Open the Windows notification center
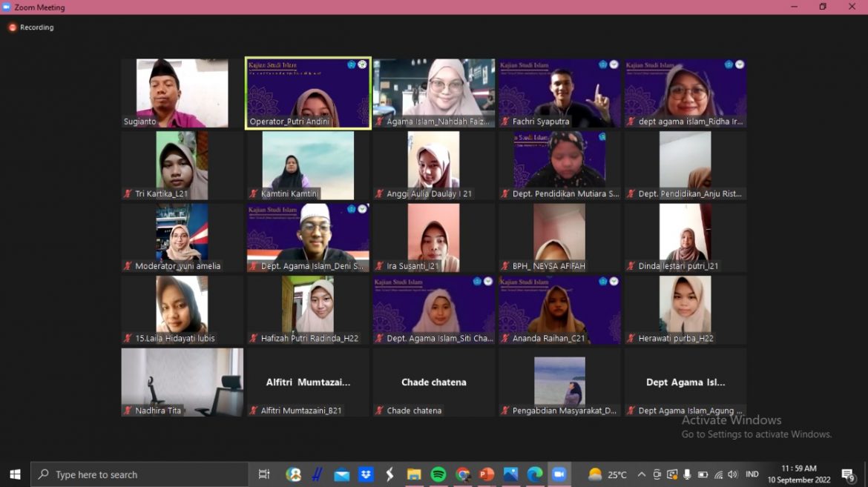868x487 pixels. click(x=848, y=474)
